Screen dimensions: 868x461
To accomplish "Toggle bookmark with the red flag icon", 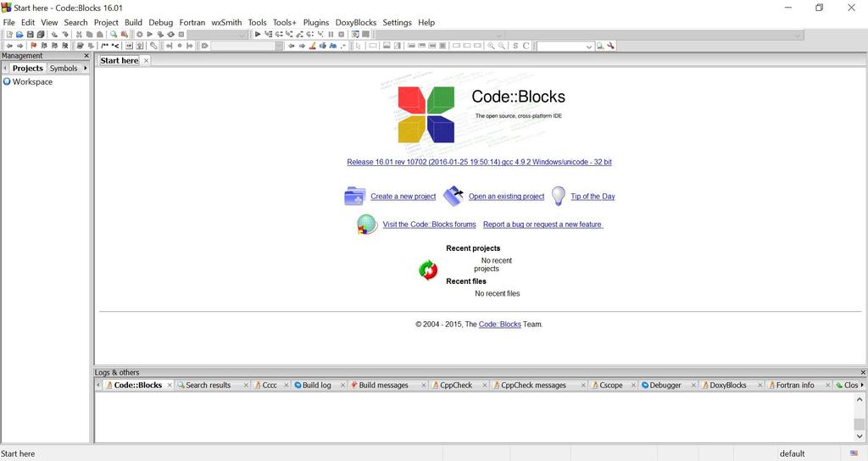I will tap(33, 46).
